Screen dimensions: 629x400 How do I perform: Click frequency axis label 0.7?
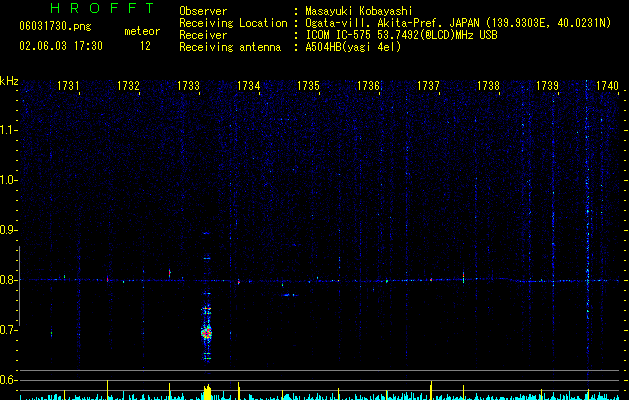coord(8,330)
